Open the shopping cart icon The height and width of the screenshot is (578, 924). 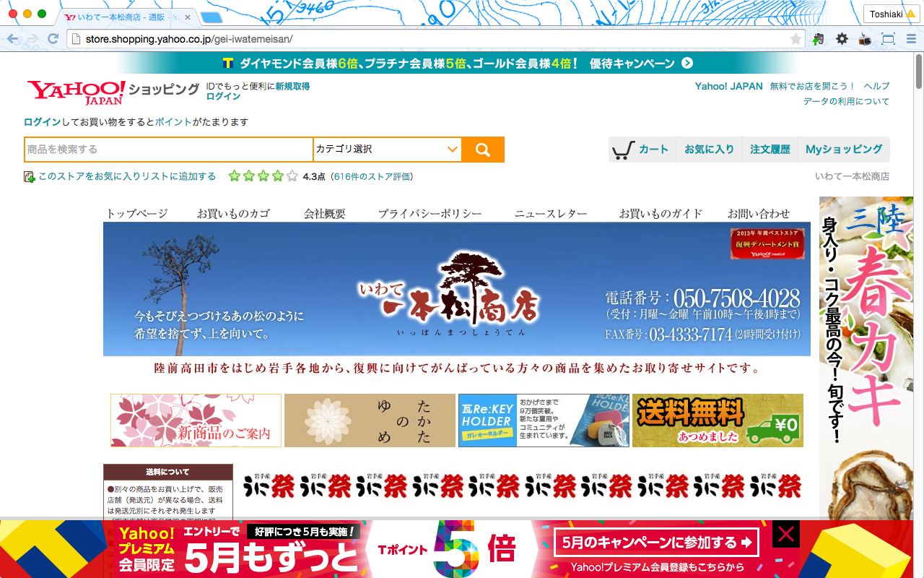623,150
